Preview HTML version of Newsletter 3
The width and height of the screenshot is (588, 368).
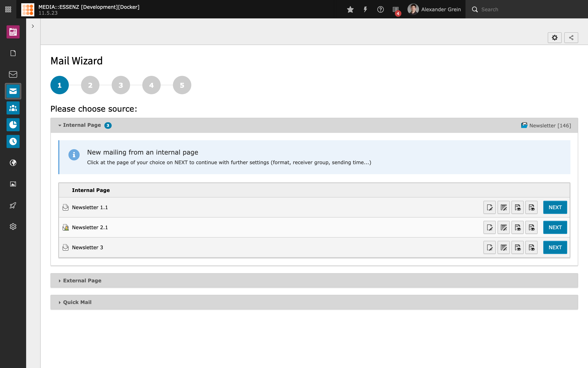coord(517,247)
